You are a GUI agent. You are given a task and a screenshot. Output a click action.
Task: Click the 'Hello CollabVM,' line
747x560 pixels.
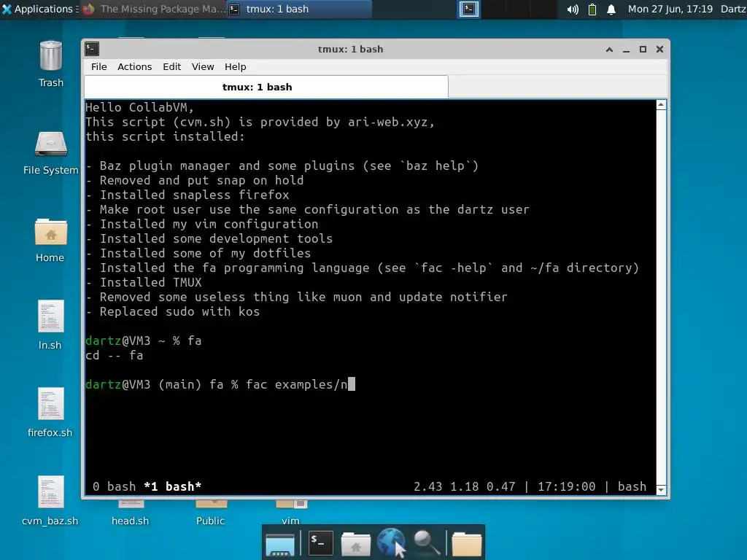pyautogui.click(x=139, y=107)
